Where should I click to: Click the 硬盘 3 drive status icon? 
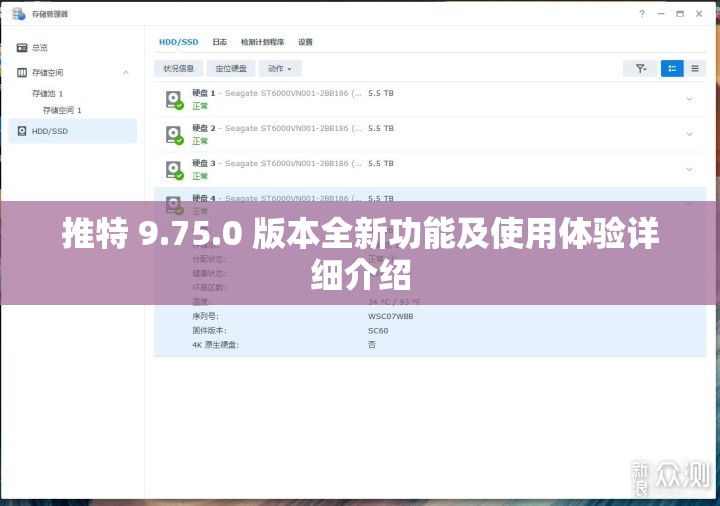[x=174, y=170]
